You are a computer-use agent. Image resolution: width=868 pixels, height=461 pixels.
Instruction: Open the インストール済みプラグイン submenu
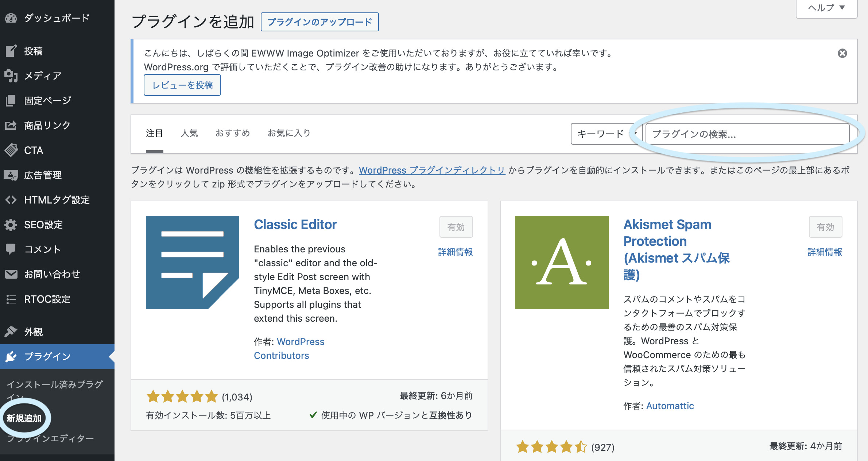pyautogui.click(x=55, y=390)
